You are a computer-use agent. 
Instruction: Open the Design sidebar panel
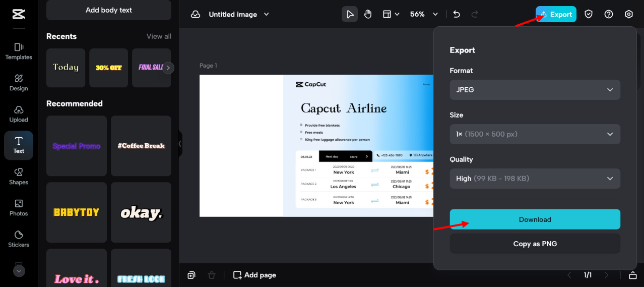click(x=19, y=82)
